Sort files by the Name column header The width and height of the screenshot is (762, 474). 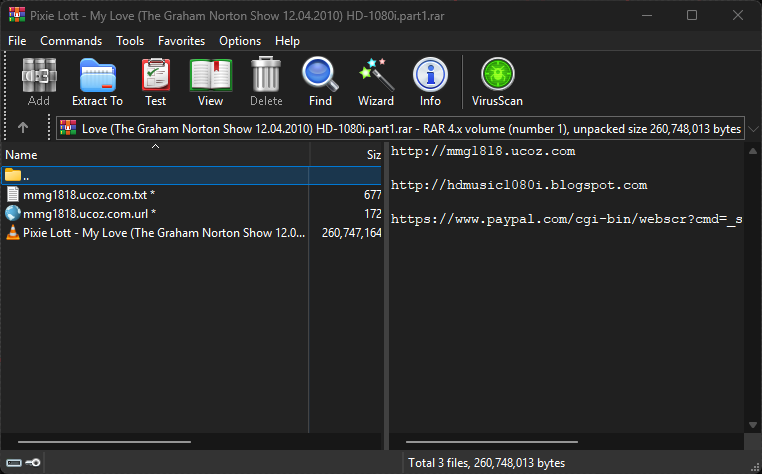(156, 155)
